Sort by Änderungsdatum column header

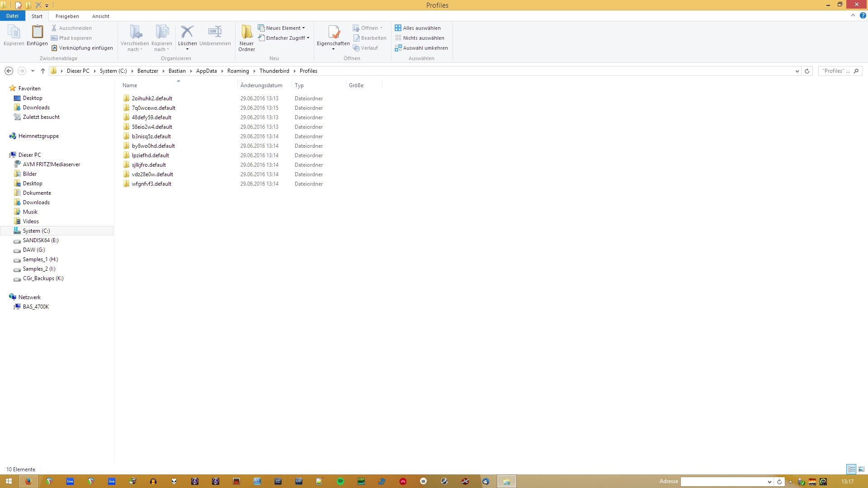[261, 85]
